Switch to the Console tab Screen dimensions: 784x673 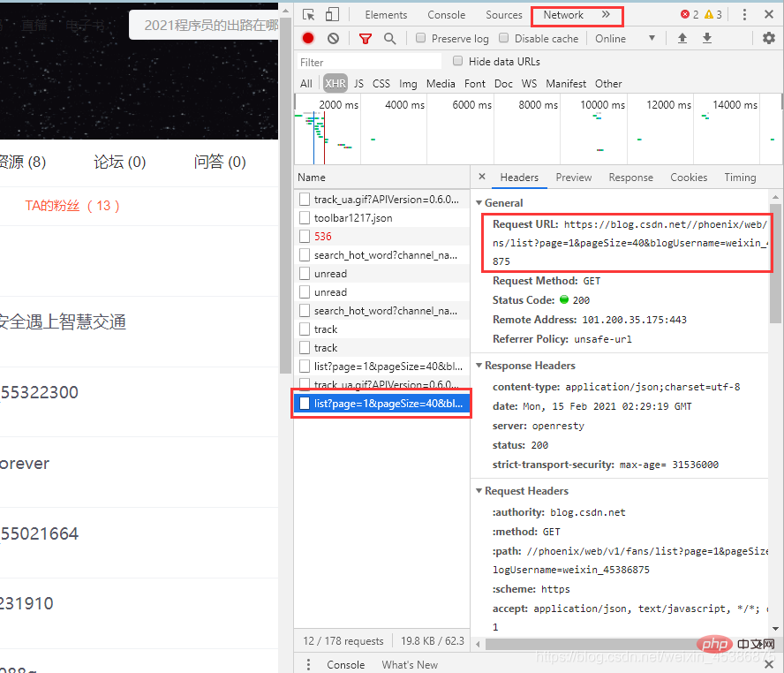[x=446, y=15]
